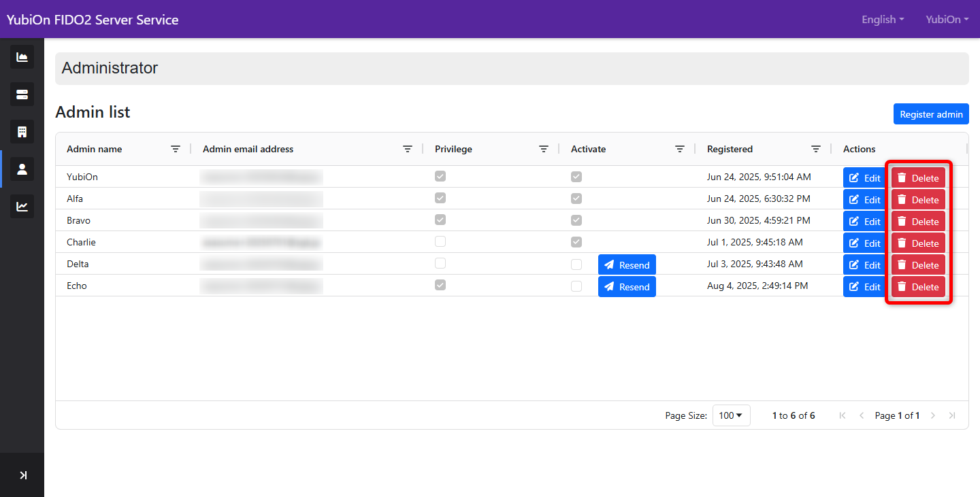
Task: Resend the activation email for Echo
Action: (627, 287)
